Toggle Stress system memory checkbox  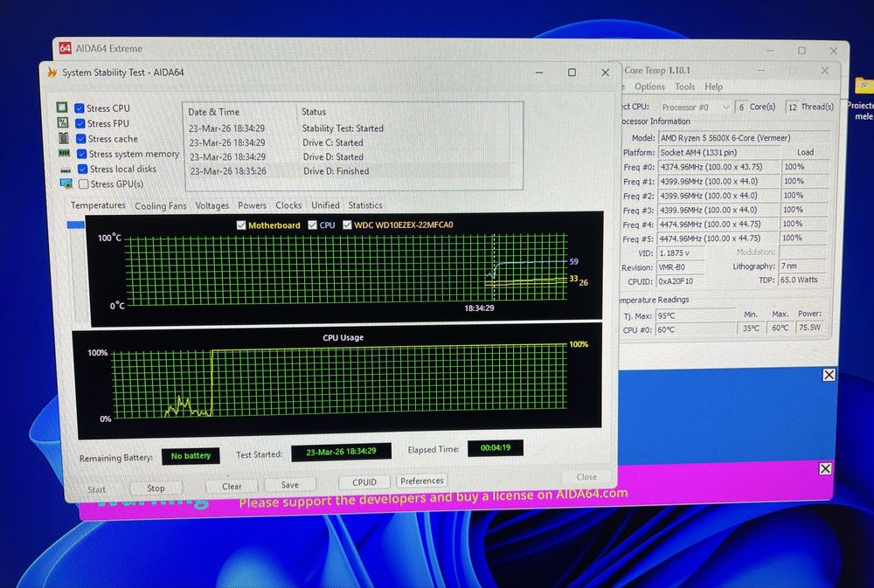pos(82,154)
